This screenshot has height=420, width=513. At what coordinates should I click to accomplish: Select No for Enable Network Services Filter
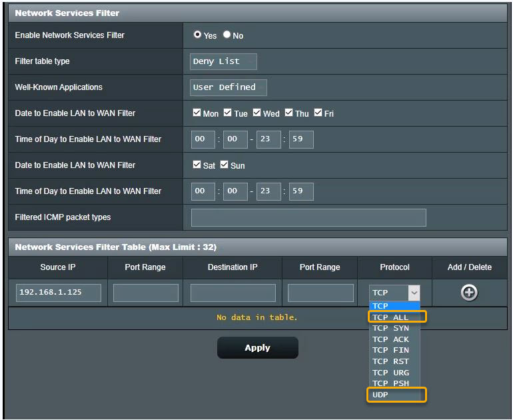click(x=227, y=35)
